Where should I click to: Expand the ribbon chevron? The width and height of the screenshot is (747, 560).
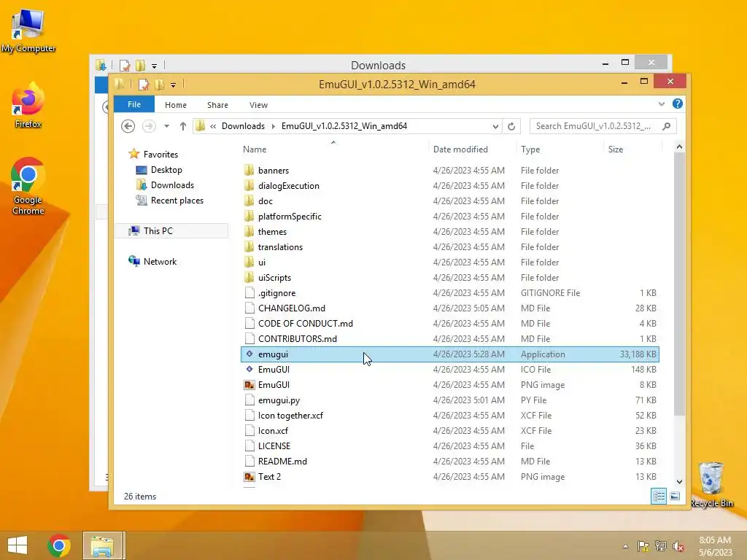point(661,104)
